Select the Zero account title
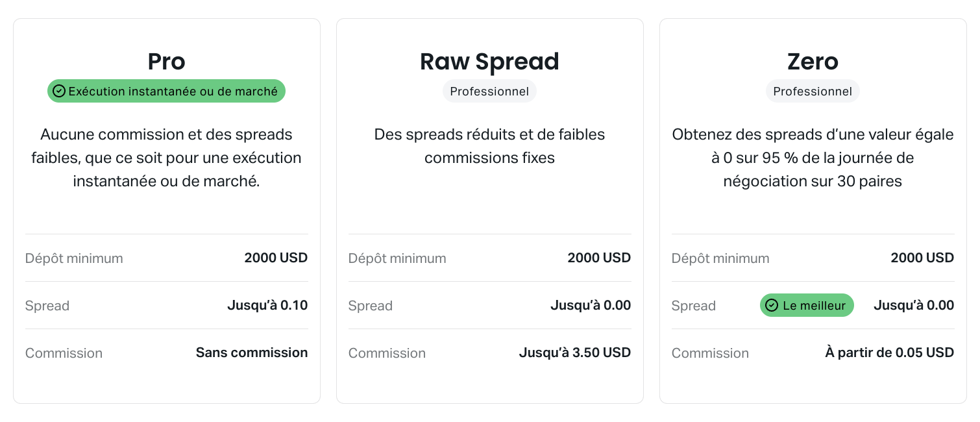Screen dimensions: 980x422 point(813,62)
